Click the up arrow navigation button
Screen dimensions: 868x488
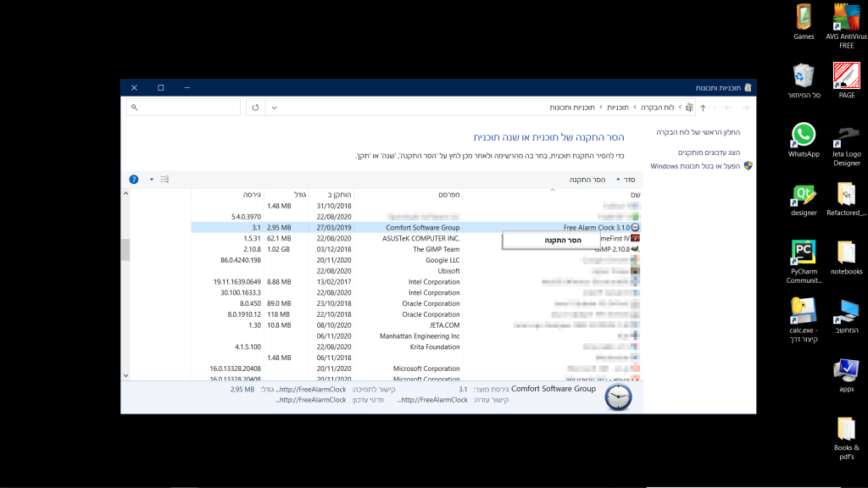(703, 108)
